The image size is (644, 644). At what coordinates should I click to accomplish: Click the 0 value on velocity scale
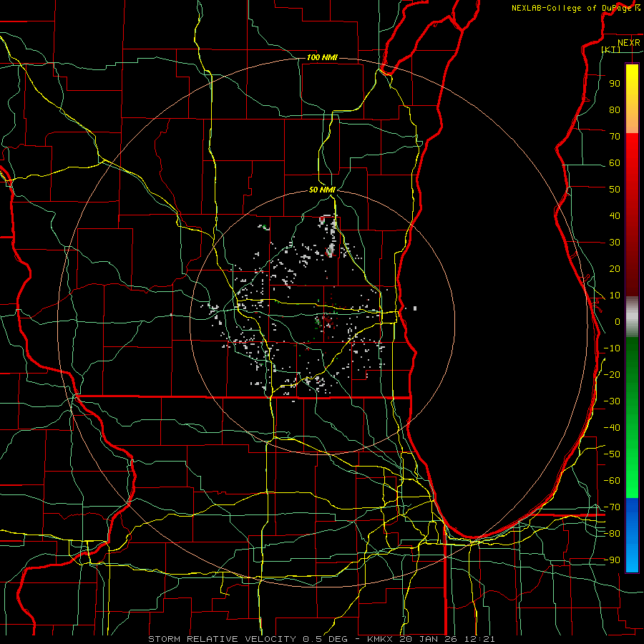pos(618,321)
